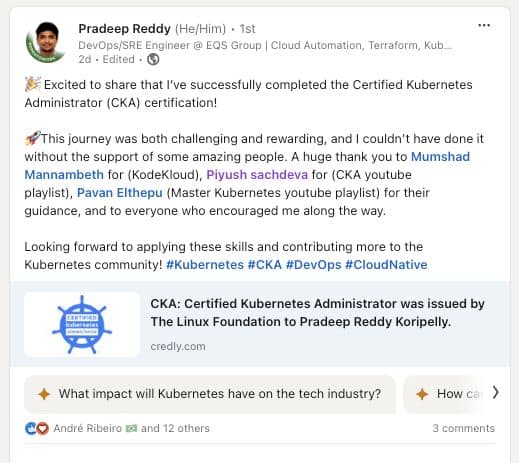Click the sparkle icon beside Kubernetes question
The height and width of the screenshot is (463, 519).
tap(44, 394)
